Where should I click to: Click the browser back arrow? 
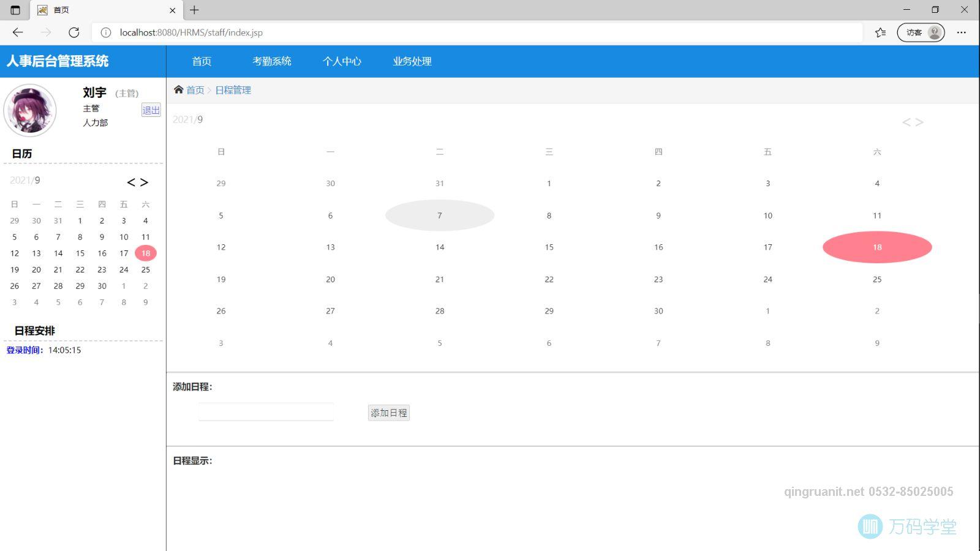click(17, 32)
